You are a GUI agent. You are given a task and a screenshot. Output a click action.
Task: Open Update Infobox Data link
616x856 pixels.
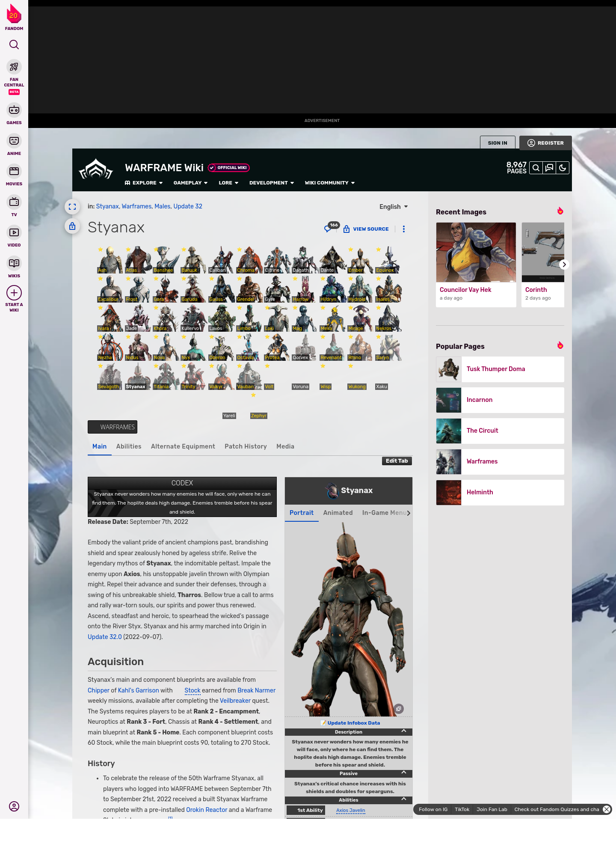[x=354, y=723]
